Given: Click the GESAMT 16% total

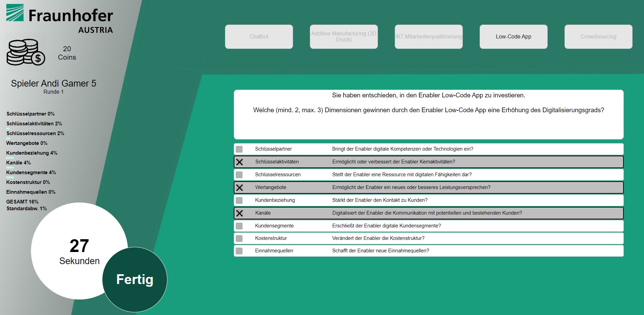Looking at the screenshot, I should [x=23, y=202].
